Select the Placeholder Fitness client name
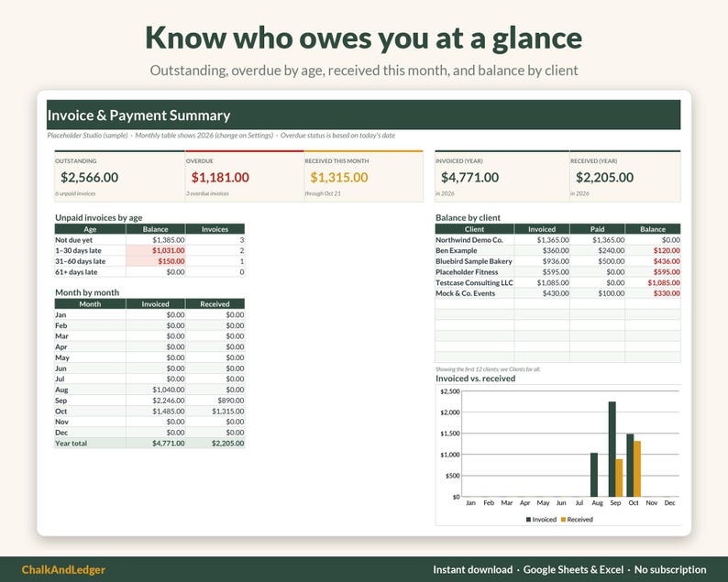Screen dimensions: 728x582 pos(467,272)
